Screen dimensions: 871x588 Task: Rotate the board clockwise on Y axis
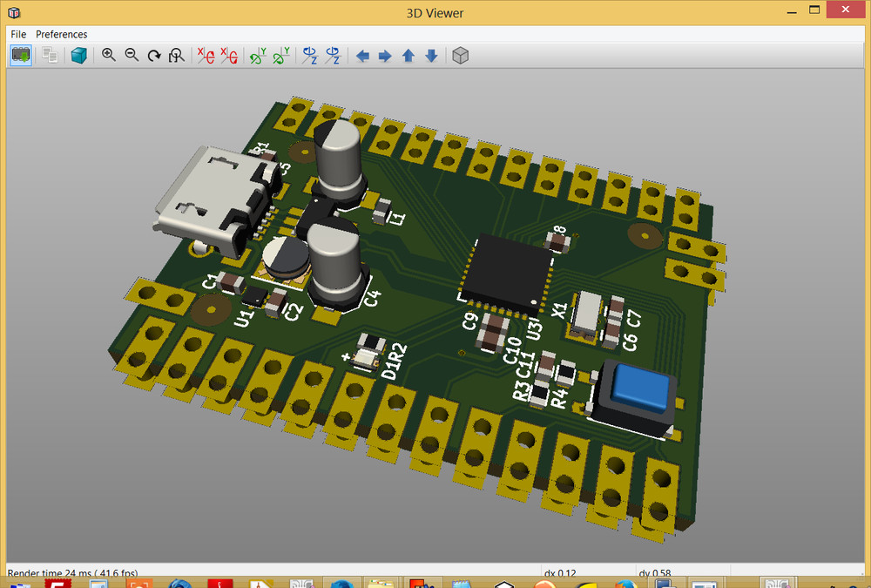[x=255, y=55]
